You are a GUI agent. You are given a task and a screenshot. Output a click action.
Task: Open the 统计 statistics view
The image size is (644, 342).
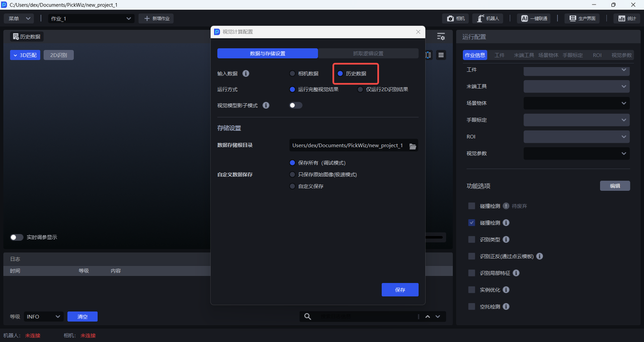click(x=627, y=19)
